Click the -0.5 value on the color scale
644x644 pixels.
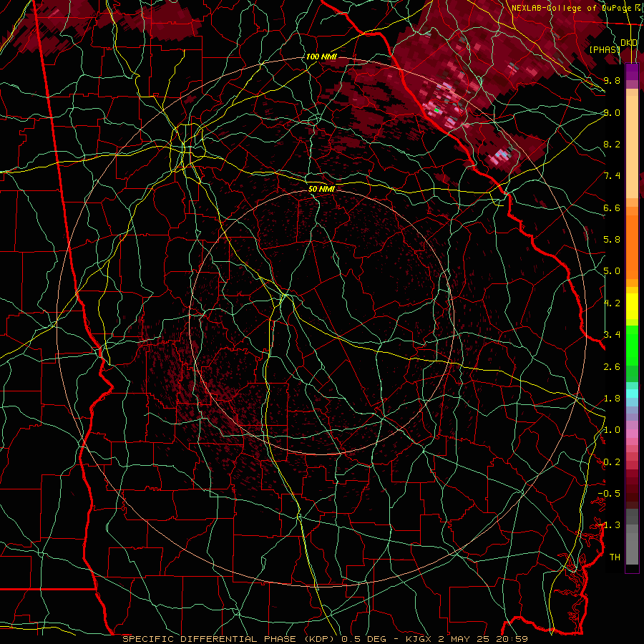click(609, 494)
